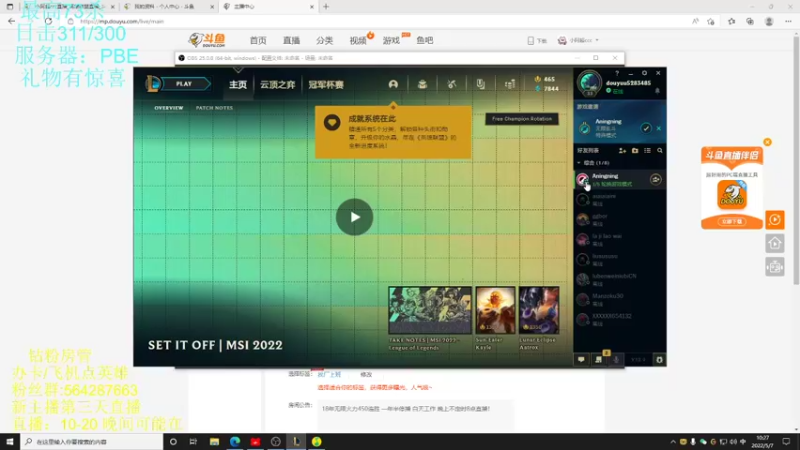This screenshot has width=800, height=450.
Task: Open the 视频 link on Douyu
Action: coord(358,40)
